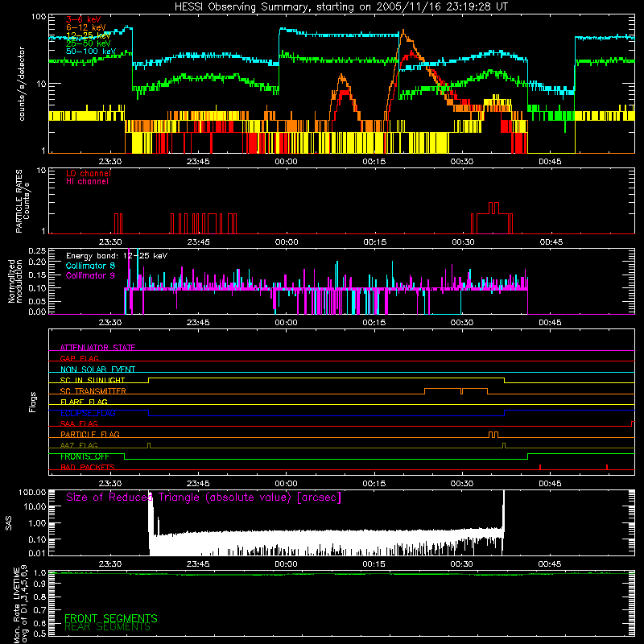This screenshot has width=644, height=644.
Task: Click the A4Z FLAG label
Action: [79, 445]
